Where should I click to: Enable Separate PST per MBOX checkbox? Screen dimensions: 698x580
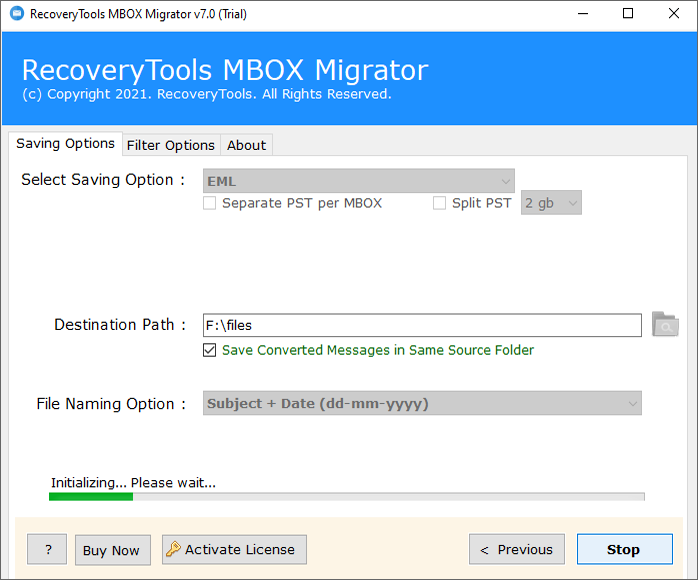coord(209,203)
